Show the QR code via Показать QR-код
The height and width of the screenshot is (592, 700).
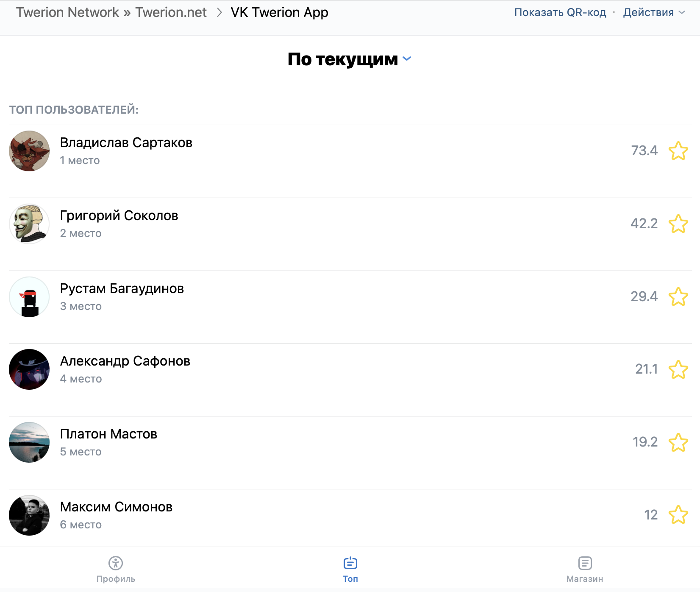pos(560,12)
